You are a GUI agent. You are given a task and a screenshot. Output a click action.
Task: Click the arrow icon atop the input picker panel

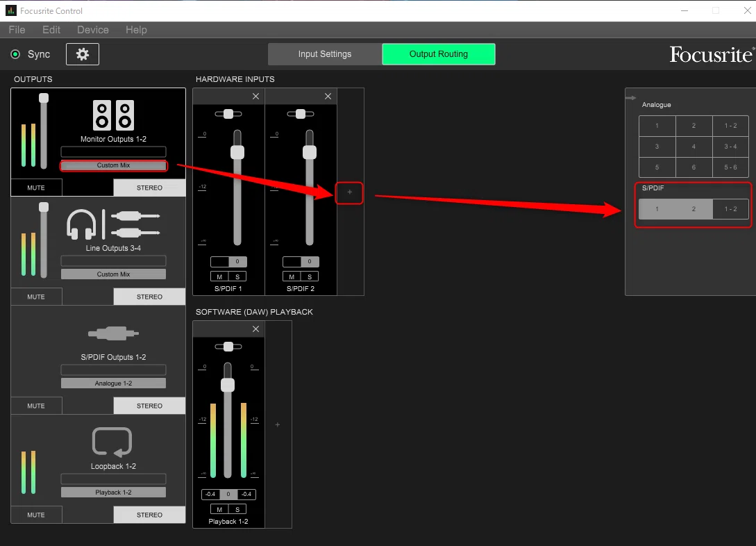[630, 98]
